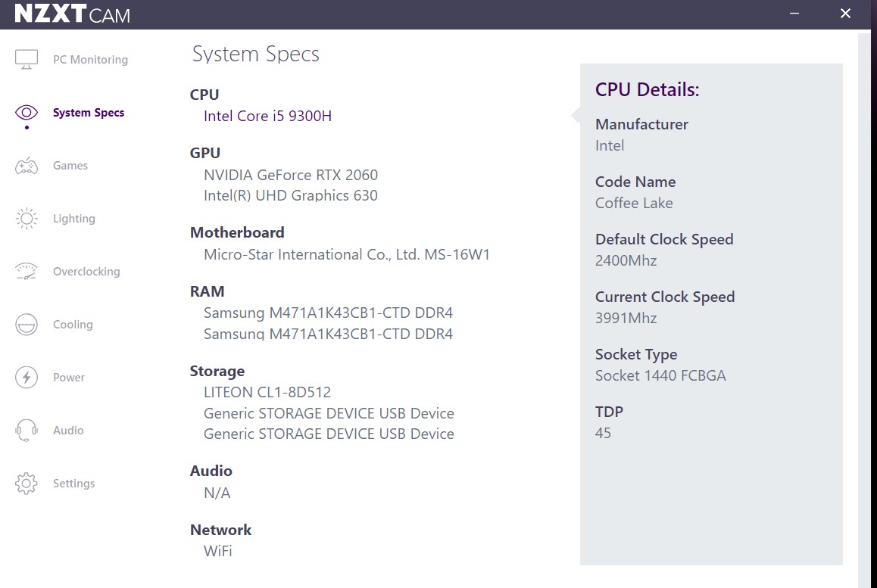Click the Games controller icon
The height and width of the screenshot is (588, 877).
click(27, 166)
